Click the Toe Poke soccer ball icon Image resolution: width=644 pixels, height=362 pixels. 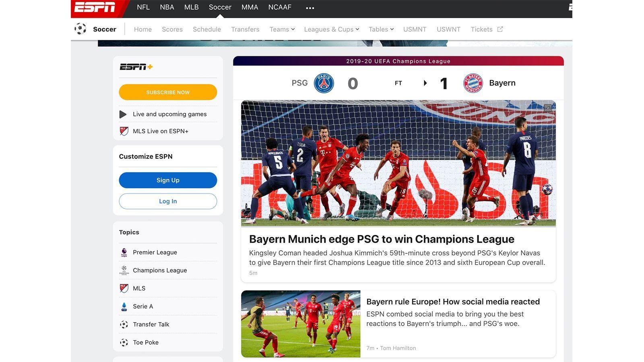[x=124, y=343]
